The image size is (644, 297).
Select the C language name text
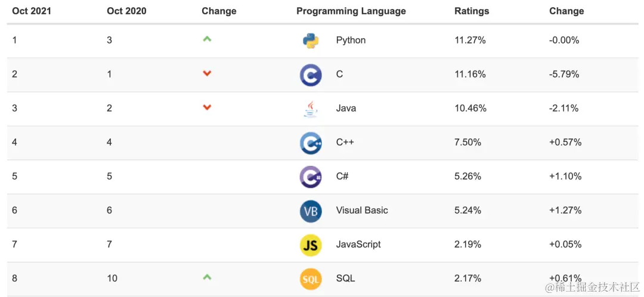tap(339, 75)
